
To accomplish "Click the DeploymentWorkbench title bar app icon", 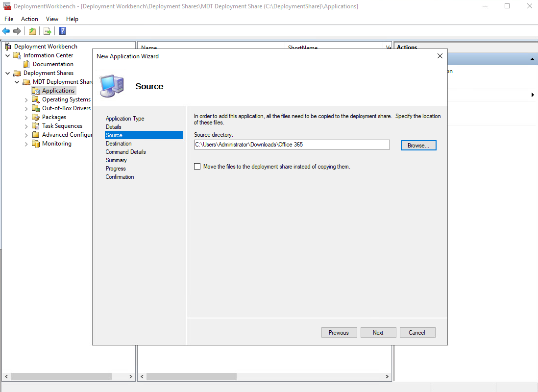I will 7,6.
